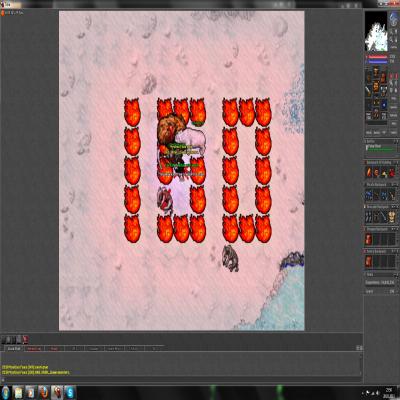Collapse the skills panel
The width and height of the screenshot is (400, 400).
pos(396,274)
